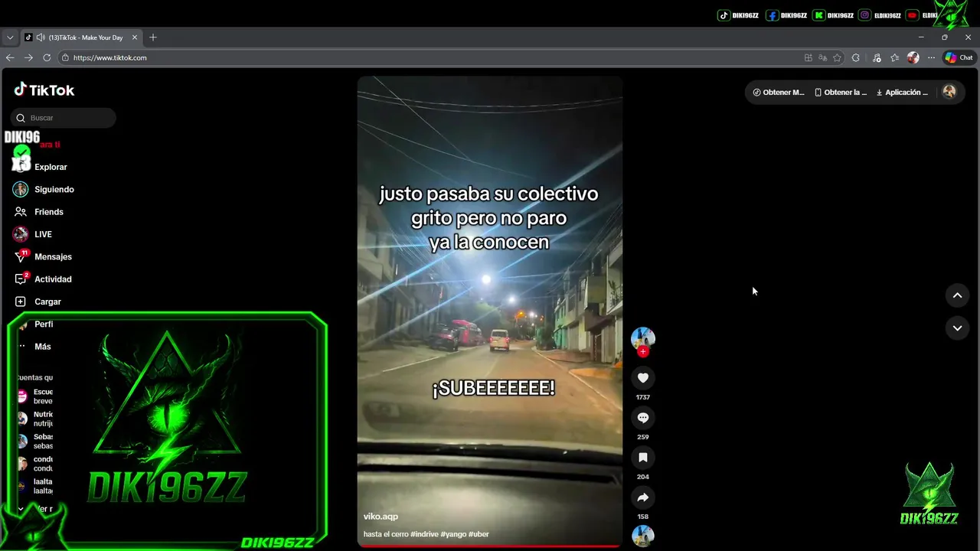Open the spinning sound disc below share

click(643, 536)
